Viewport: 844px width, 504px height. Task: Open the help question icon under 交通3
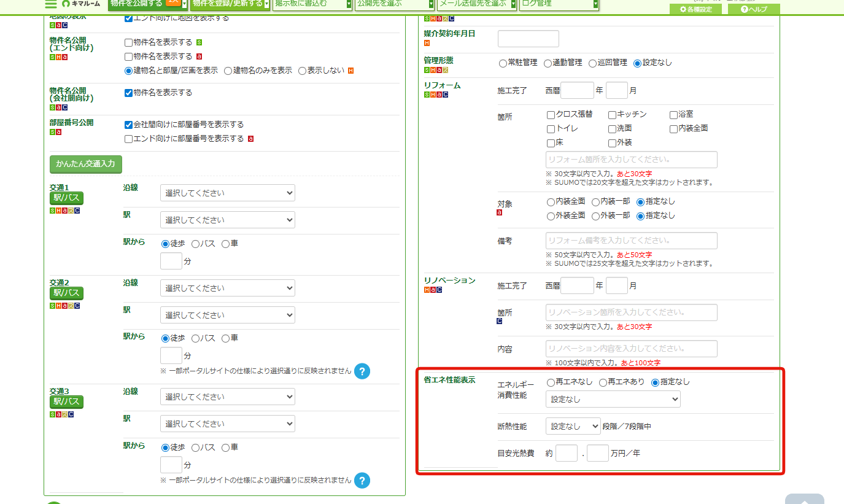point(362,480)
